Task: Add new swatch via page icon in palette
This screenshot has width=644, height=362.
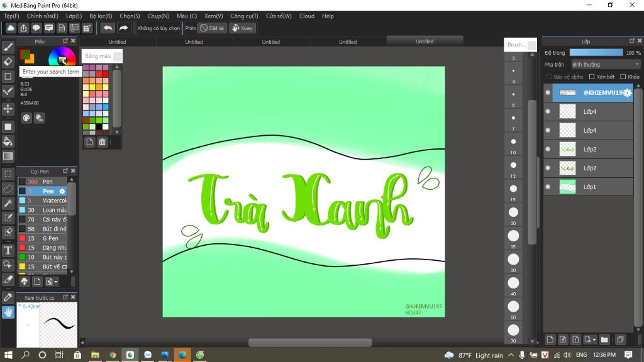Action: pos(89,142)
